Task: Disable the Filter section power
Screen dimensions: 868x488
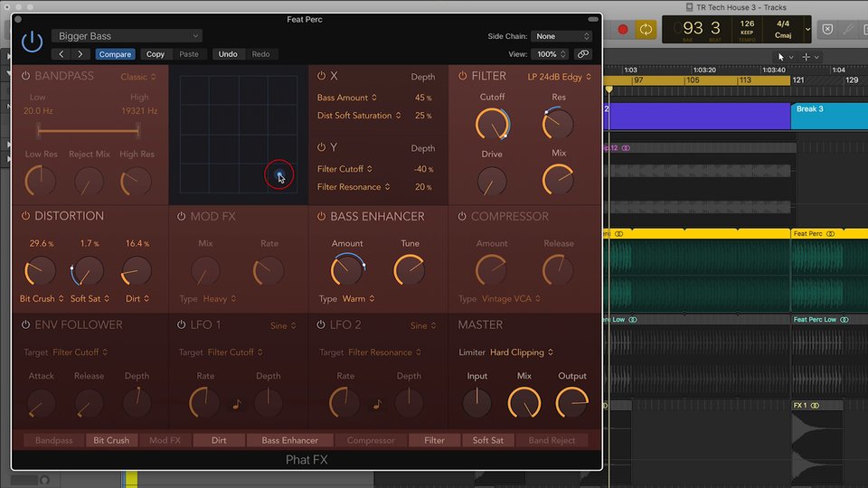Action: coord(462,76)
